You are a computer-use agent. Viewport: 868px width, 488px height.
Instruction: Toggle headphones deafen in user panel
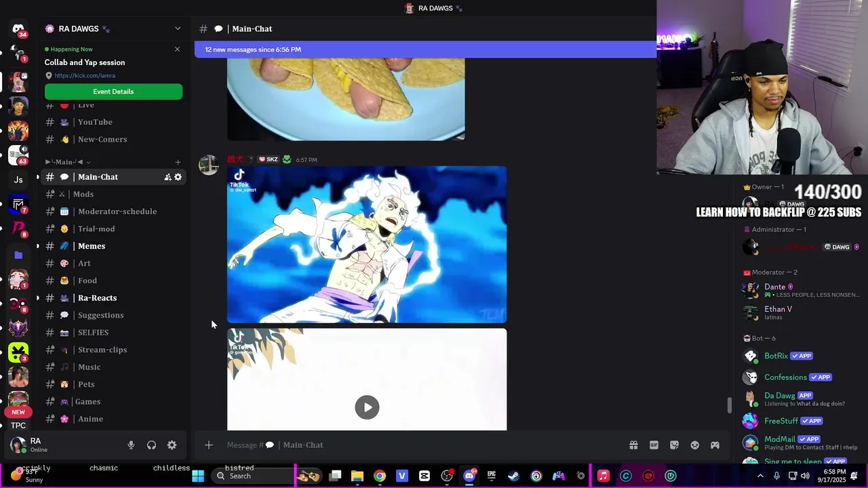point(152,445)
